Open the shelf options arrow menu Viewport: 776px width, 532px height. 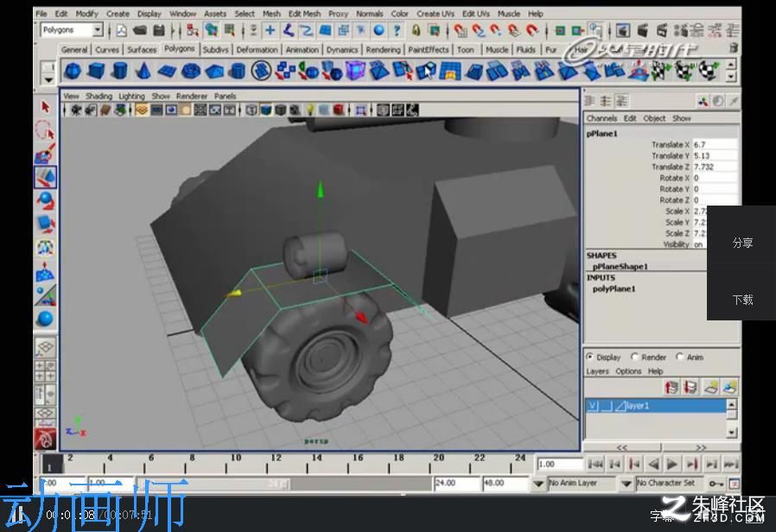48,79
